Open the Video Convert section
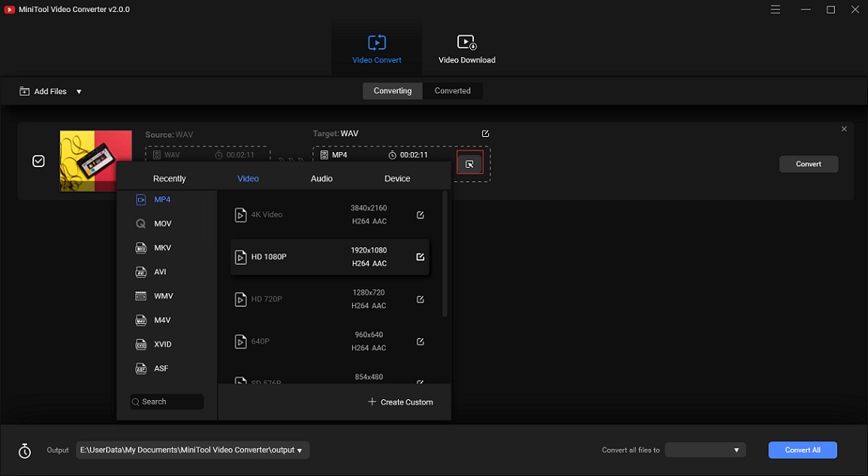The height and width of the screenshot is (476, 868). pos(377,49)
